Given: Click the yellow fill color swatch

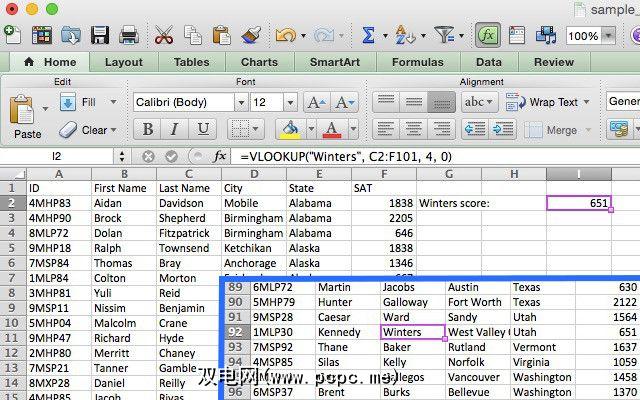Looking at the screenshot, I should pyautogui.click(x=288, y=129).
